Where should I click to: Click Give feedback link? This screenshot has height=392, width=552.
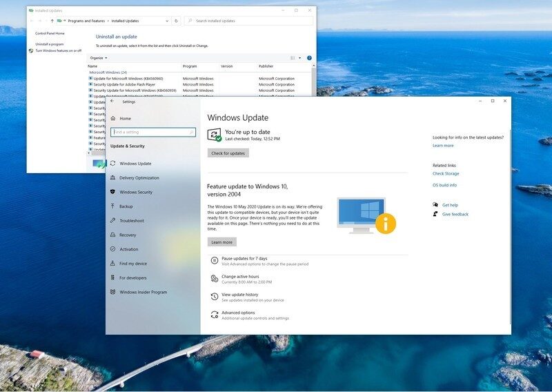[455, 214]
